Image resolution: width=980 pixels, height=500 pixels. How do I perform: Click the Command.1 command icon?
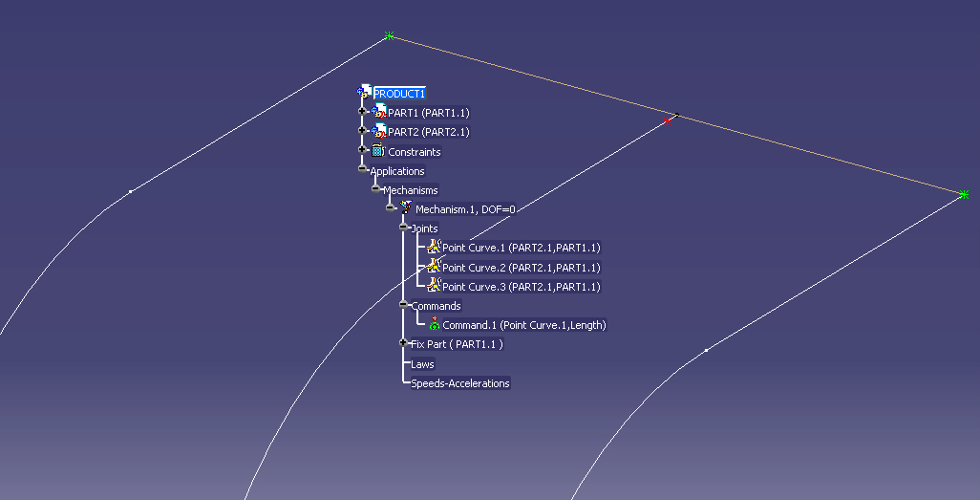(435, 323)
